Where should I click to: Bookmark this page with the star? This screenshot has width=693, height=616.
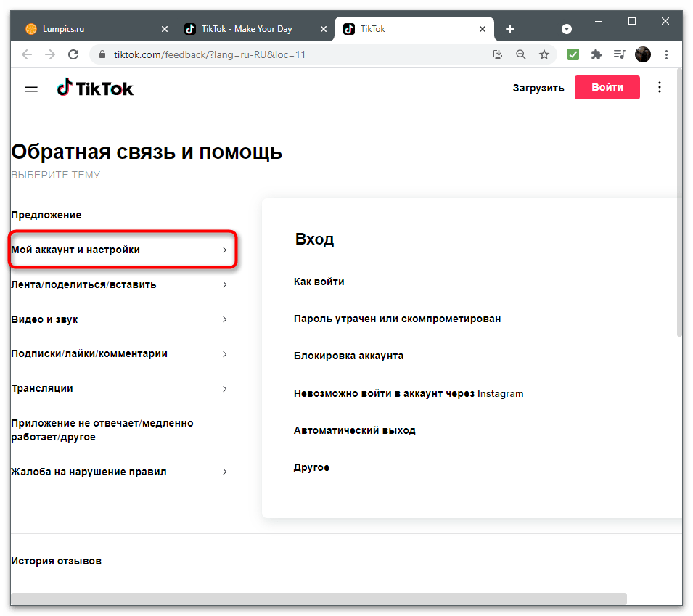[544, 54]
